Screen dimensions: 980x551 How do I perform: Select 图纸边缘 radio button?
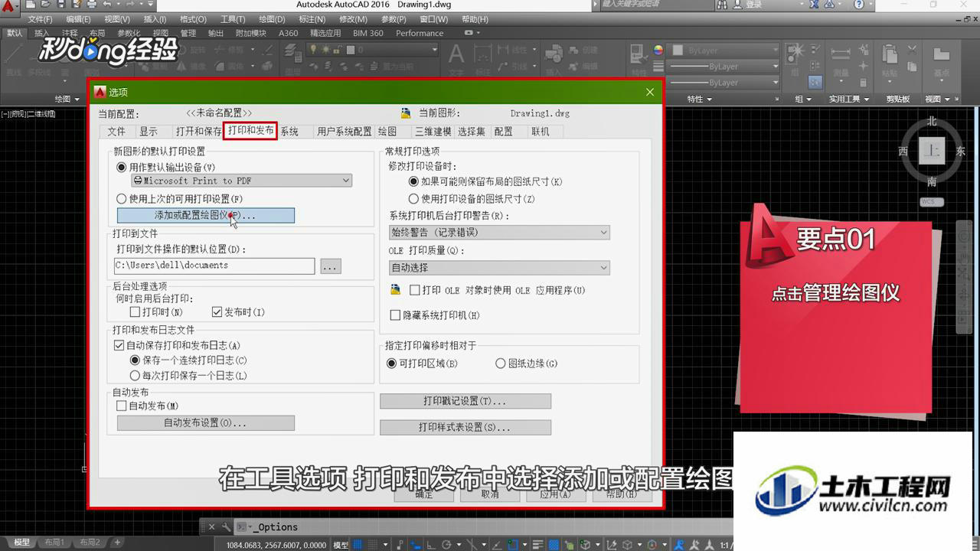(501, 364)
